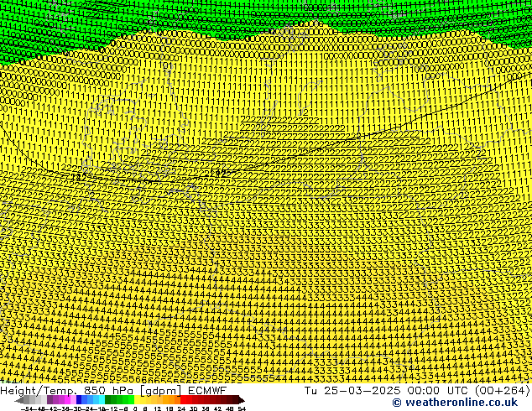Screen dimensions: 532x411
Task: Click the 'Height/Temp. 850 hPa [gdpm] ECMWF' title
Action: tap(113, 391)
